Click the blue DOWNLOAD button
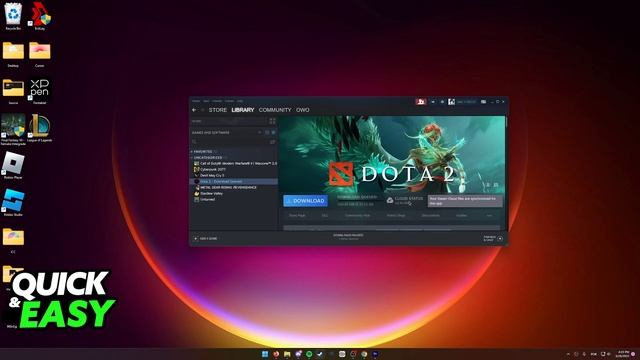 pos(305,201)
